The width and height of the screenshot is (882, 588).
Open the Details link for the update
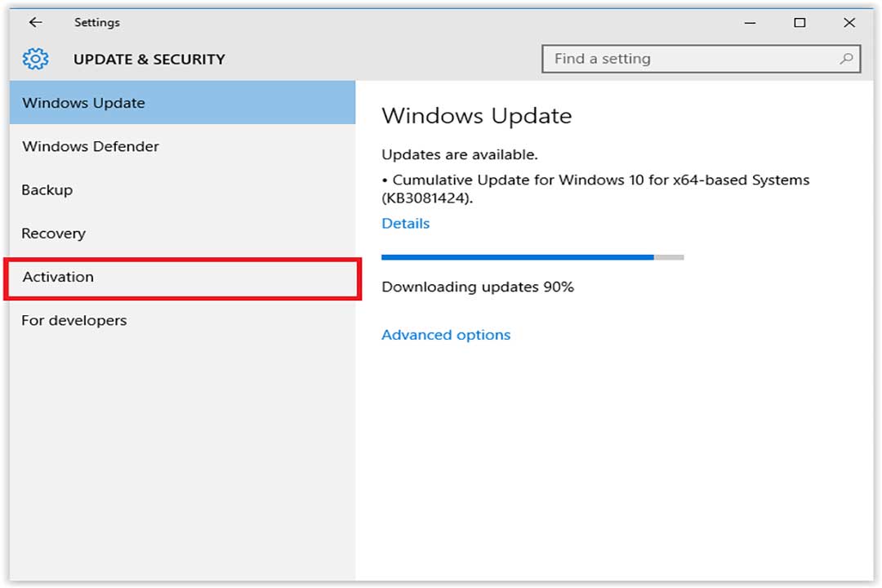tap(406, 224)
